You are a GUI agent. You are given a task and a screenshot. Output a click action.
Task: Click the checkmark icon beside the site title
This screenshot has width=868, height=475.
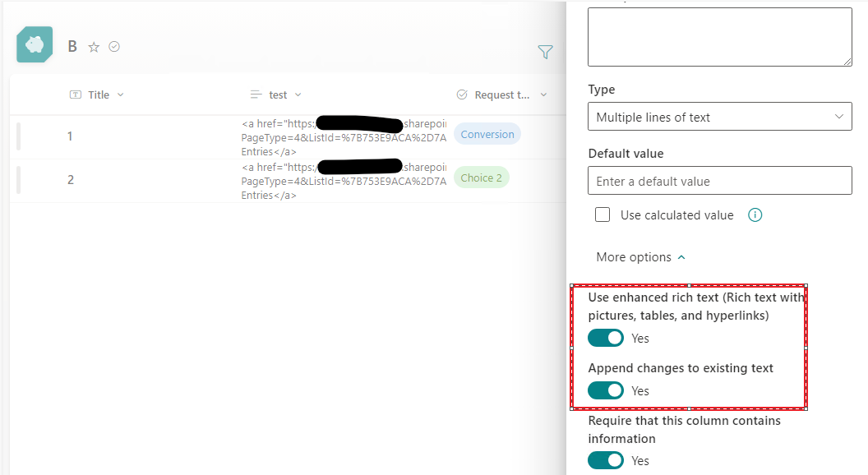click(114, 46)
